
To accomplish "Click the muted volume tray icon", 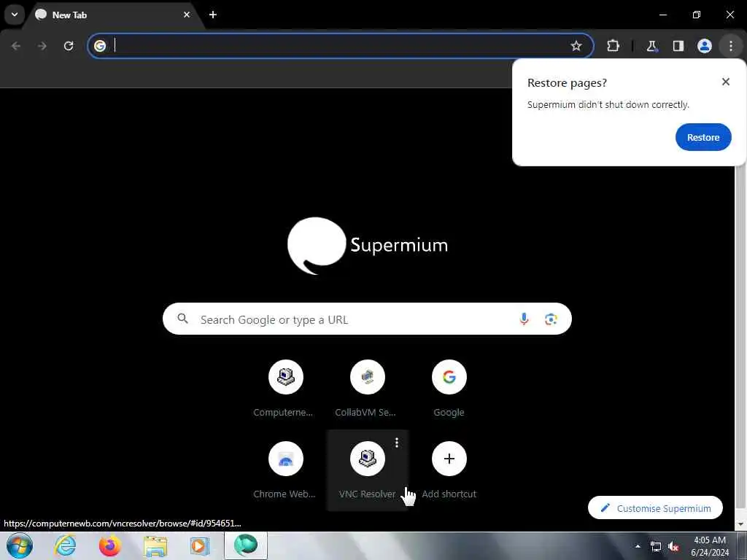I will click(x=673, y=547).
